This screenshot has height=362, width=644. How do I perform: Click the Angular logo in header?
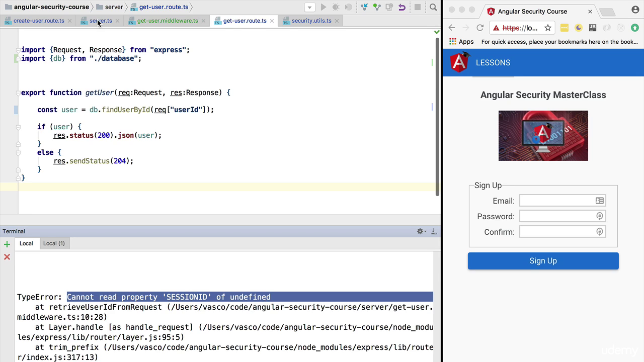(459, 62)
